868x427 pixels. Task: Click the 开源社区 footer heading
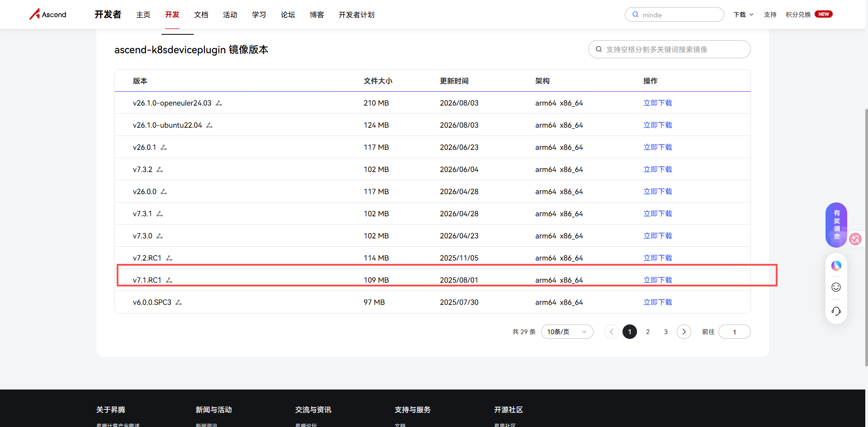(509, 409)
